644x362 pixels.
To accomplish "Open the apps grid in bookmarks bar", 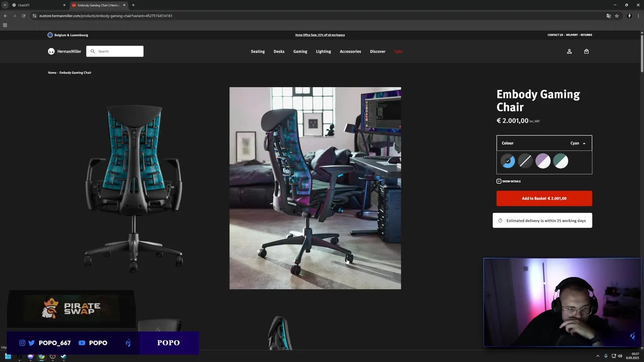I will [5, 25].
